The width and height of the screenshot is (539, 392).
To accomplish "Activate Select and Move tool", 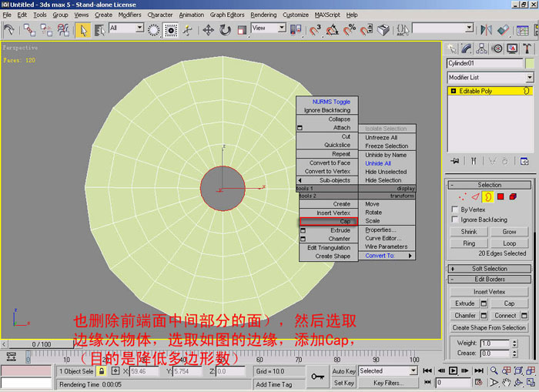I will [x=209, y=30].
